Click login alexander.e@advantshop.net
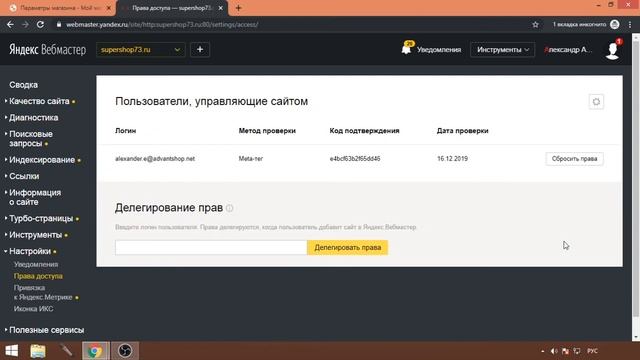Image resolution: width=640 pixels, height=360 pixels. tap(155, 159)
